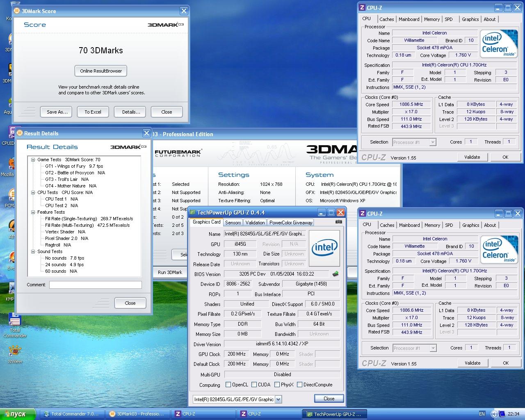Select the Fill Rate (Multi-Texturing) result row
This screenshot has height=420, width=525.
[87, 225]
